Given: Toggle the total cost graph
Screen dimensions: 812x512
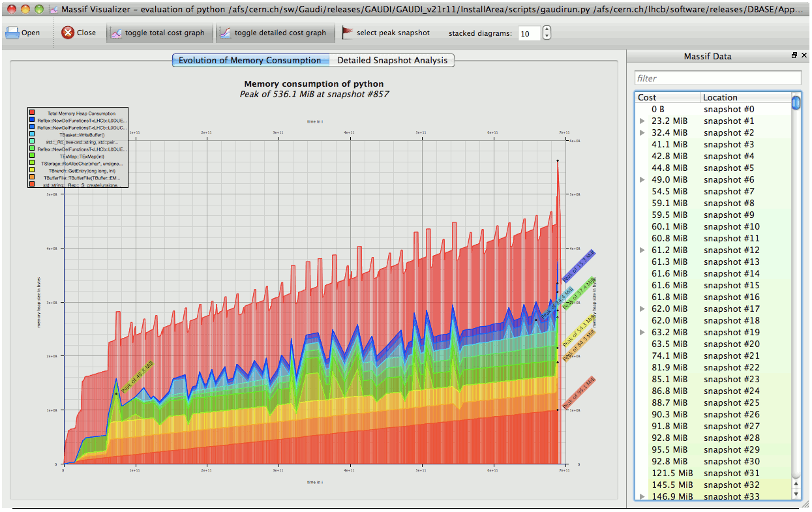Looking at the screenshot, I should coord(159,32).
